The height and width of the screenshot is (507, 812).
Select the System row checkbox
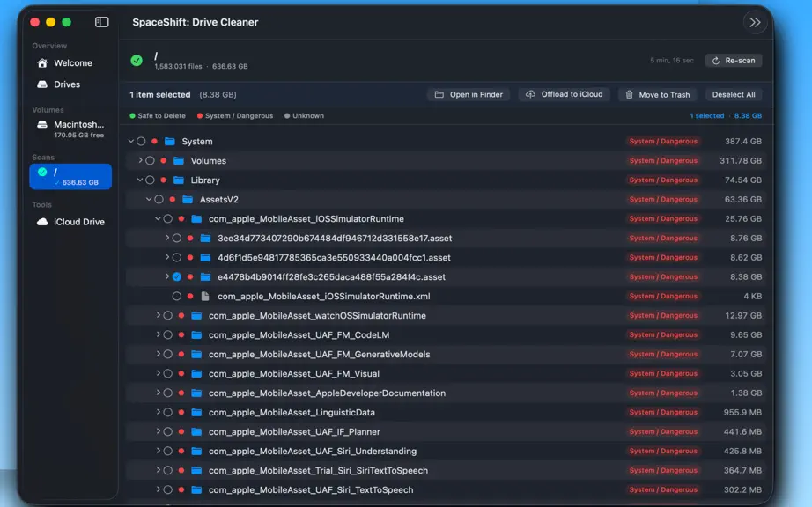pos(141,141)
